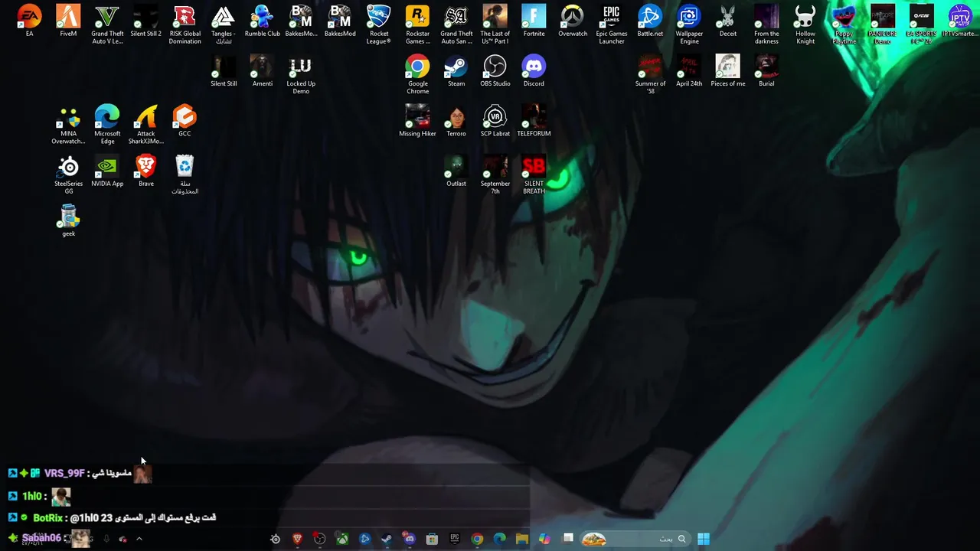Select The Last of Us Part I icon
980x551 pixels.
495,24
